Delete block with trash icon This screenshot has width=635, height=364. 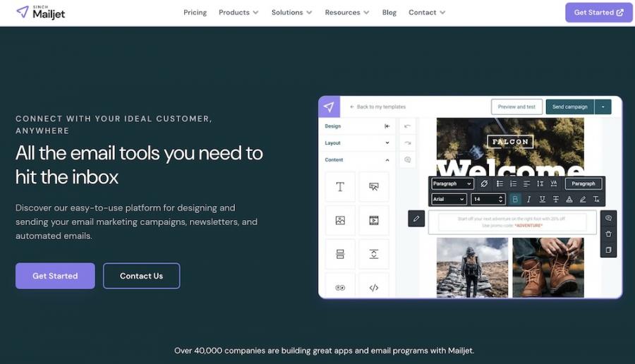click(608, 234)
